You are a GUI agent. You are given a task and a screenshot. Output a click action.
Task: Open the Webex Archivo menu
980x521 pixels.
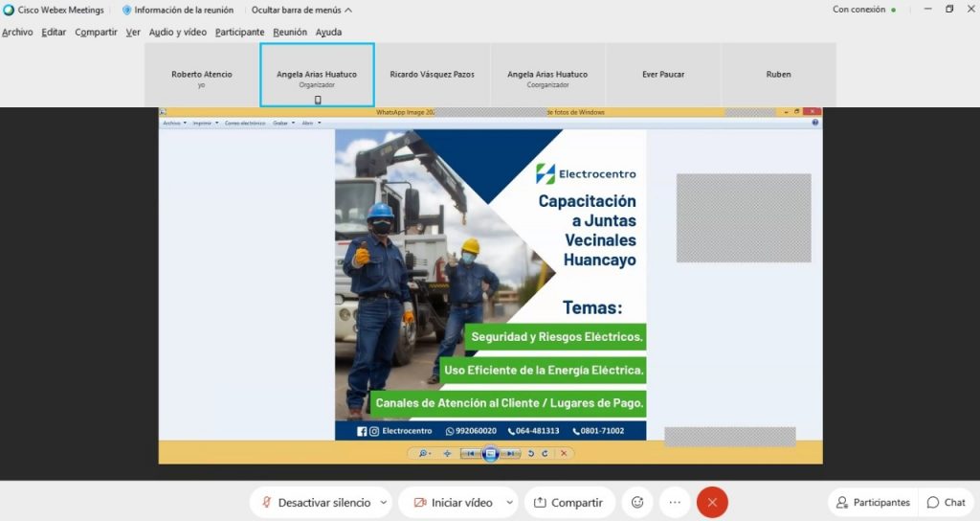click(17, 32)
